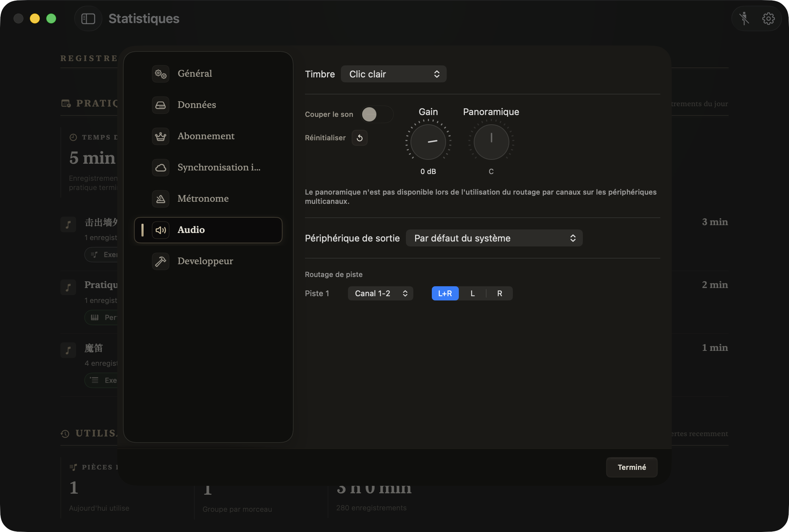Click the Synchronisation cloud icon
Screen dimensions: 789x532
click(161, 167)
